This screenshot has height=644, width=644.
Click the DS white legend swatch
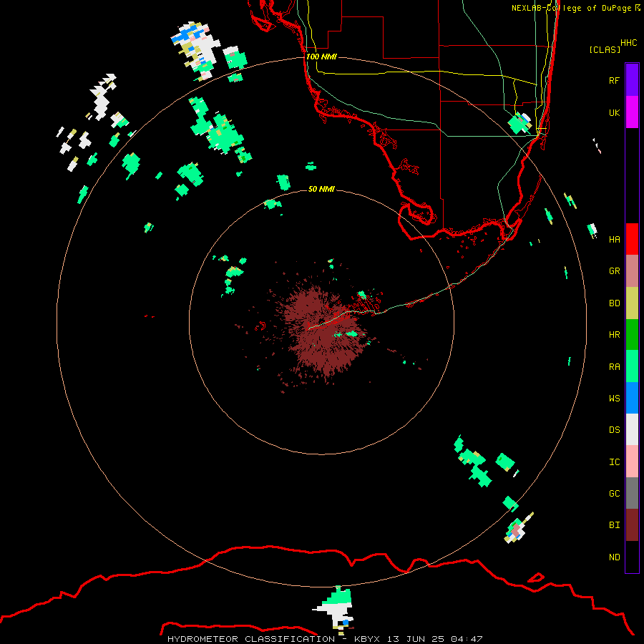pyautogui.click(x=632, y=429)
